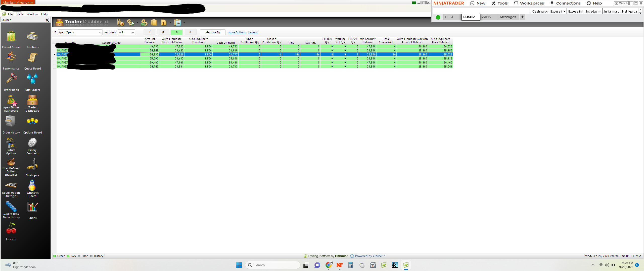Switch to the BEST tab
The width and height of the screenshot is (644, 271).
pos(452,17)
